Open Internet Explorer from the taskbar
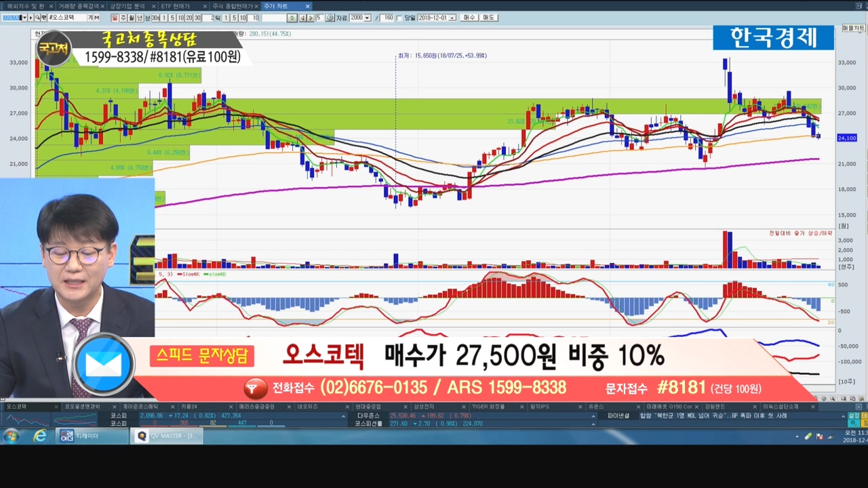Viewport: 868px width, 488px height. point(40,436)
